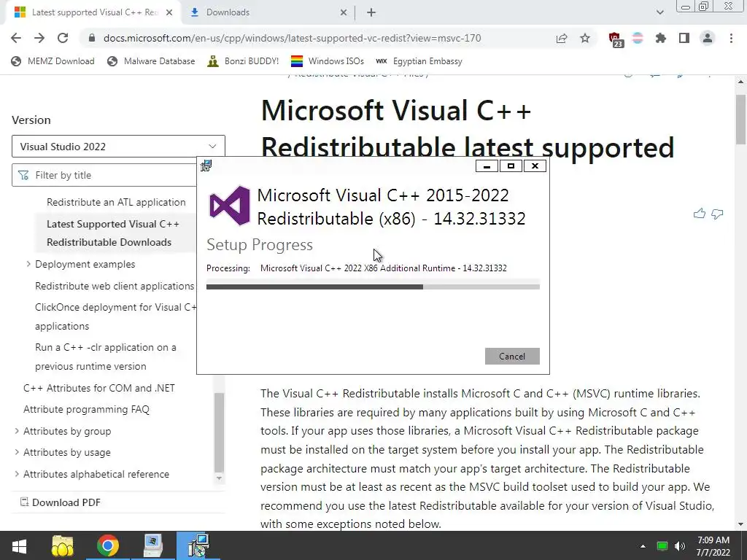Bookmark this page with the star icon

(585, 38)
